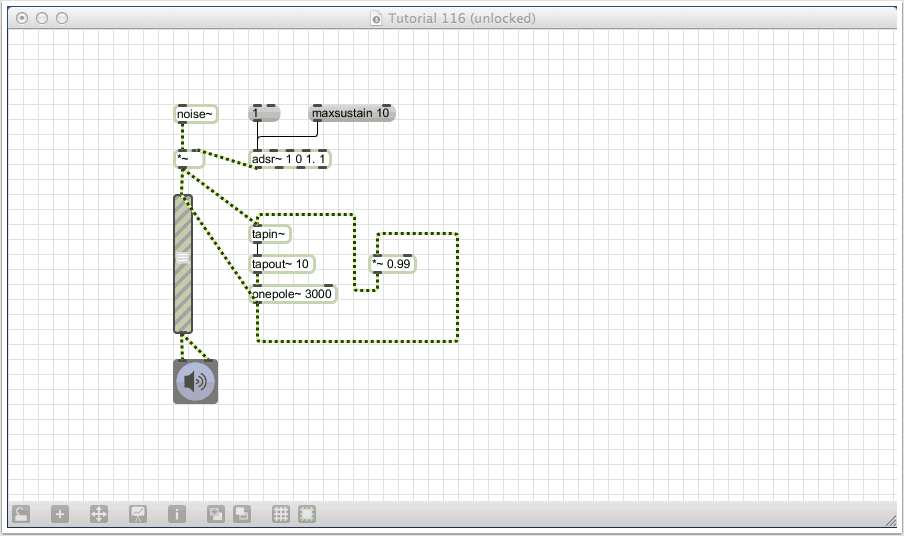Open the new object plus button
Screen dimensions: 904x536
[60, 514]
